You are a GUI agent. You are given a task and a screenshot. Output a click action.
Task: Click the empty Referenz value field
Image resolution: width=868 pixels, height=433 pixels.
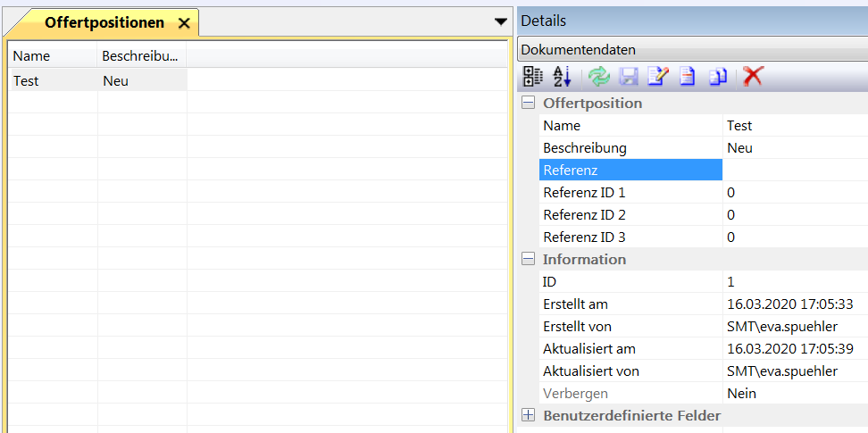(x=793, y=170)
